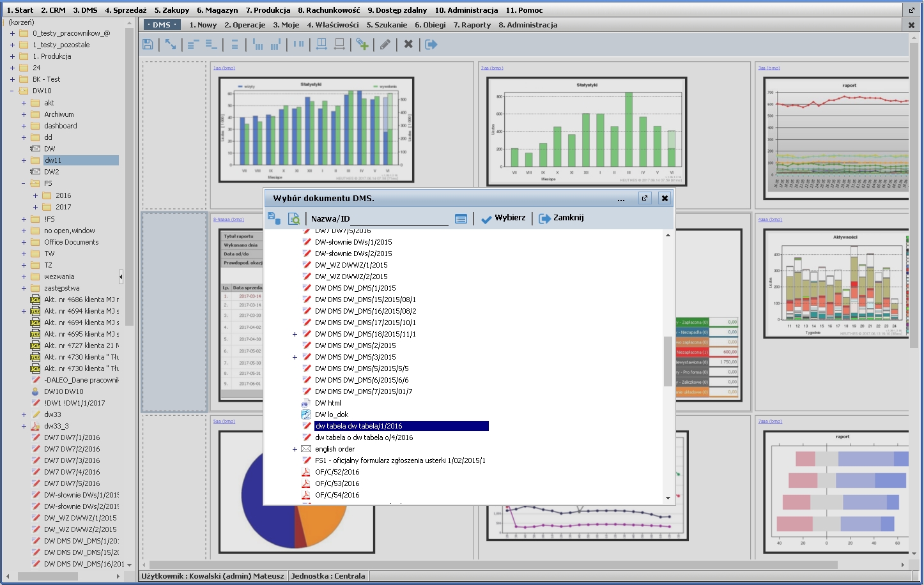Click the distribute horizontally toolbar icon

point(298,44)
